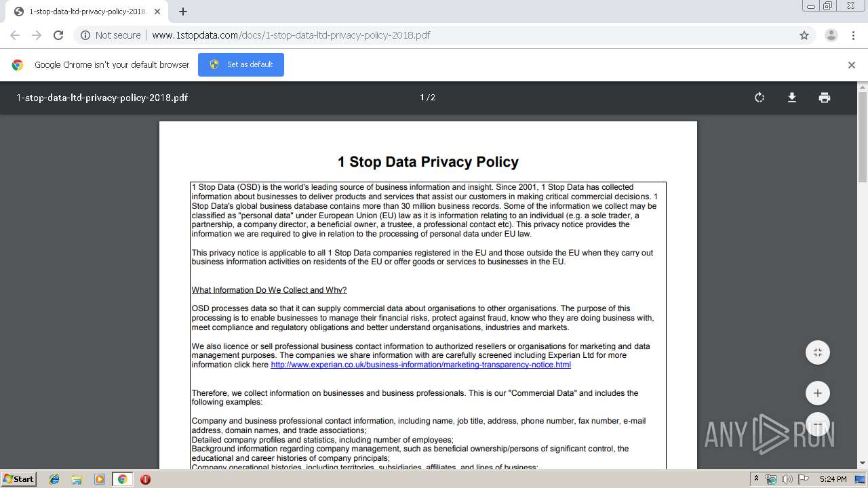This screenshot has width=868, height=488.
Task: Open Chrome's three-dot menu
Action: tap(854, 35)
